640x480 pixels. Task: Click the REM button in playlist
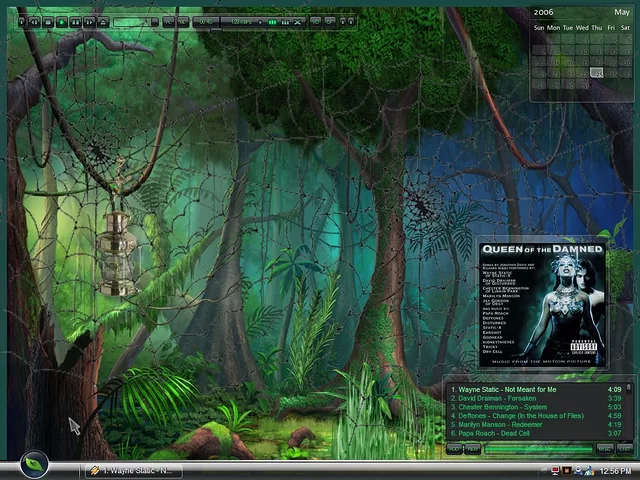[x=472, y=449]
